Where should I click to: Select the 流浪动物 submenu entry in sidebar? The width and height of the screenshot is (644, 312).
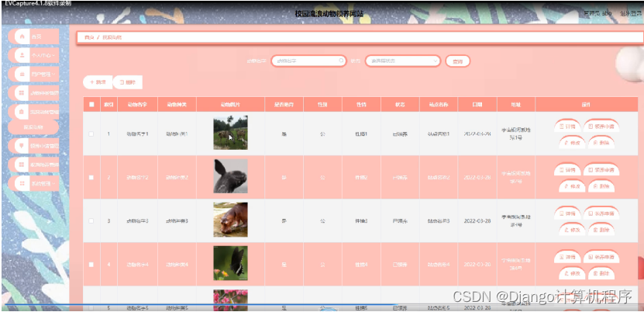(x=33, y=127)
